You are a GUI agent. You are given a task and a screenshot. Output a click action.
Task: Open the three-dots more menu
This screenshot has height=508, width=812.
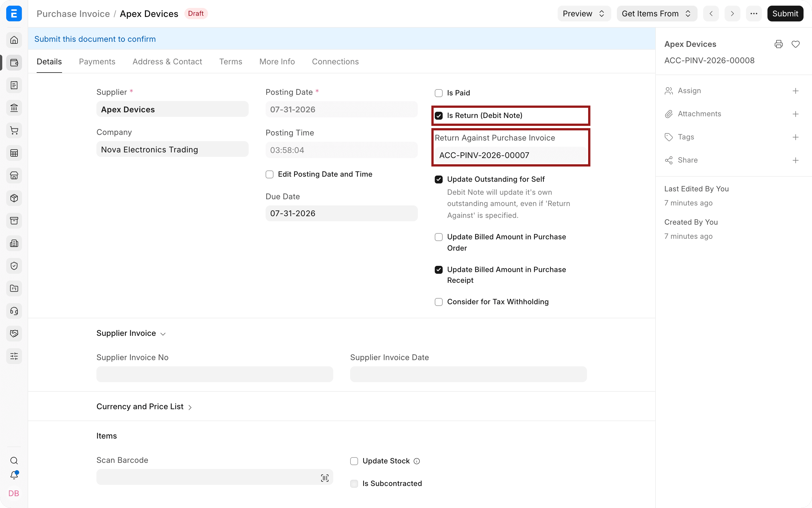coord(754,14)
